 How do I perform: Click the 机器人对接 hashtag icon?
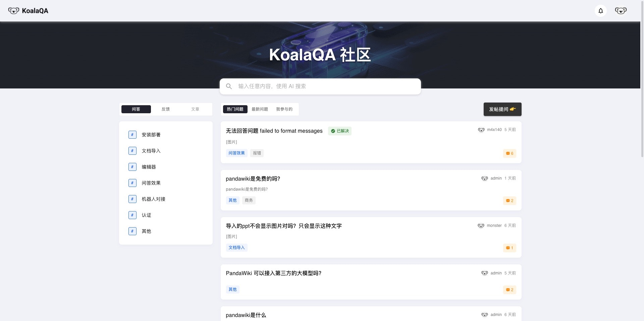coord(132,199)
